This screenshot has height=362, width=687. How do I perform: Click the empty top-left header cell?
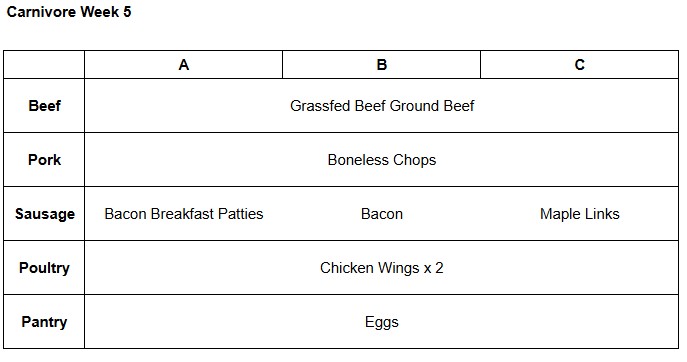[44, 65]
